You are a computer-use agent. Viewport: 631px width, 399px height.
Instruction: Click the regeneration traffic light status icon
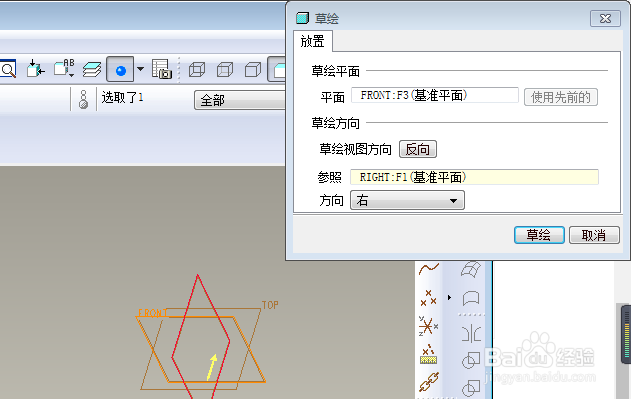pos(83,99)
